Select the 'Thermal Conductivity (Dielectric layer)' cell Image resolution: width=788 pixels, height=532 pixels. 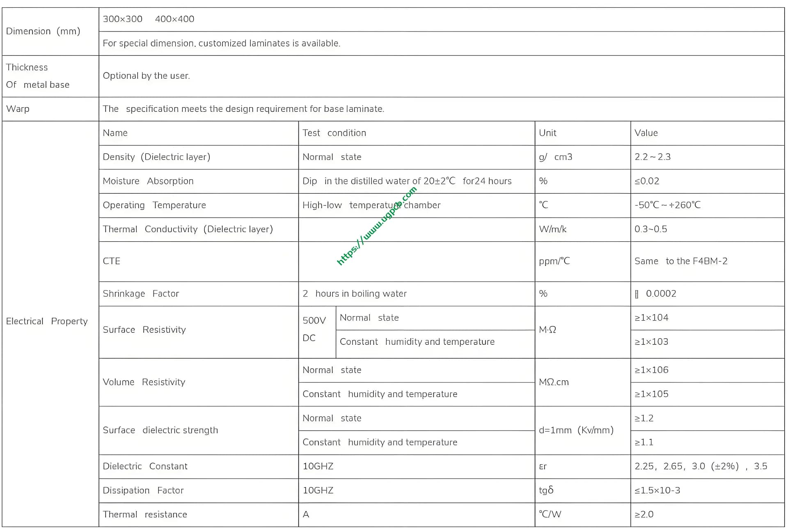coord(188,229)
